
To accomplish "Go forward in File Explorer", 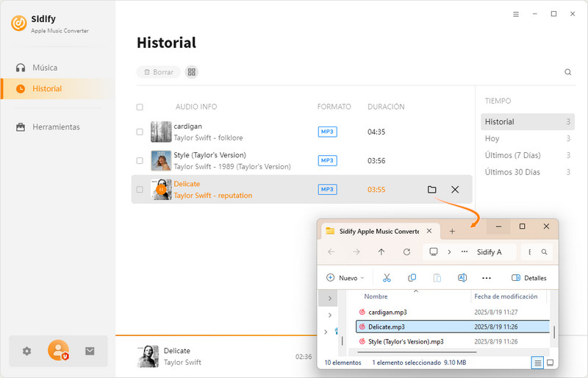I will coord(356,252).
